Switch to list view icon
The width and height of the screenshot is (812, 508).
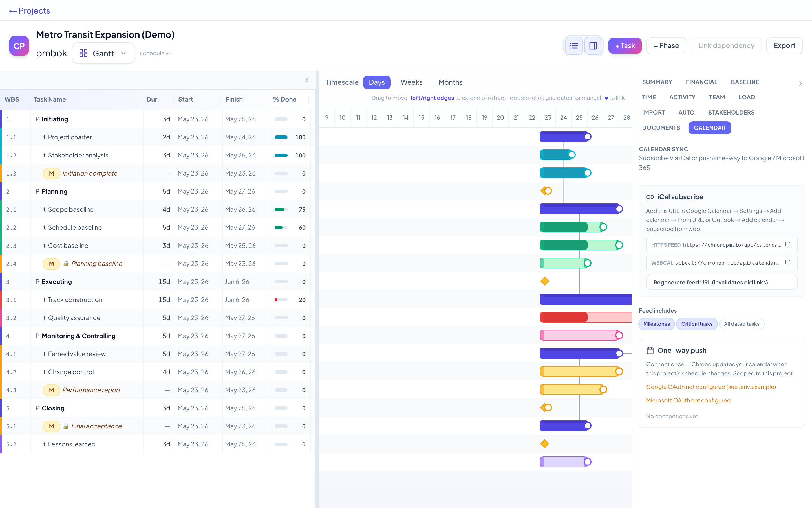[x=574, y=46]
